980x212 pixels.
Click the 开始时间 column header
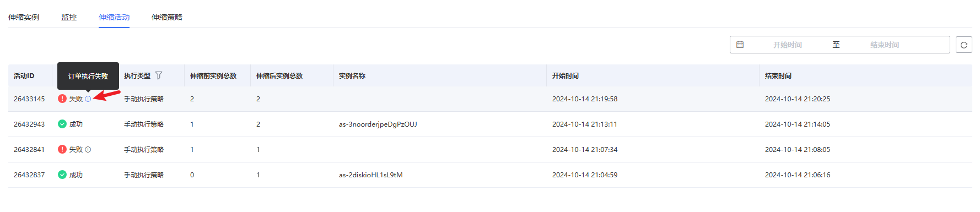pyautogui.click(x=566, y=76)
